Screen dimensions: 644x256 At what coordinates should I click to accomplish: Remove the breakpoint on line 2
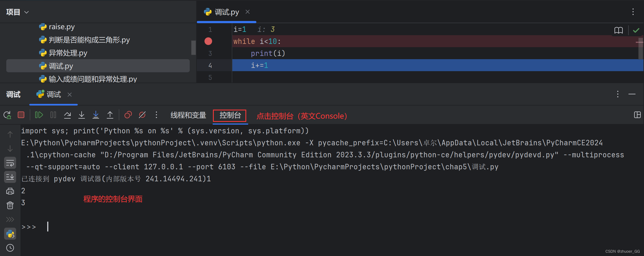point(208,41)
